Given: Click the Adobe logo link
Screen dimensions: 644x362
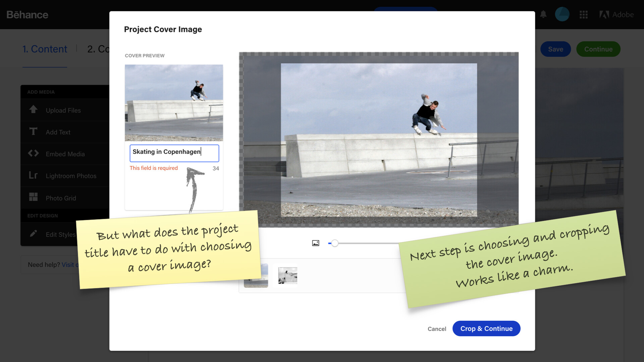Looking at the screenshot, I should click(616, 14).
